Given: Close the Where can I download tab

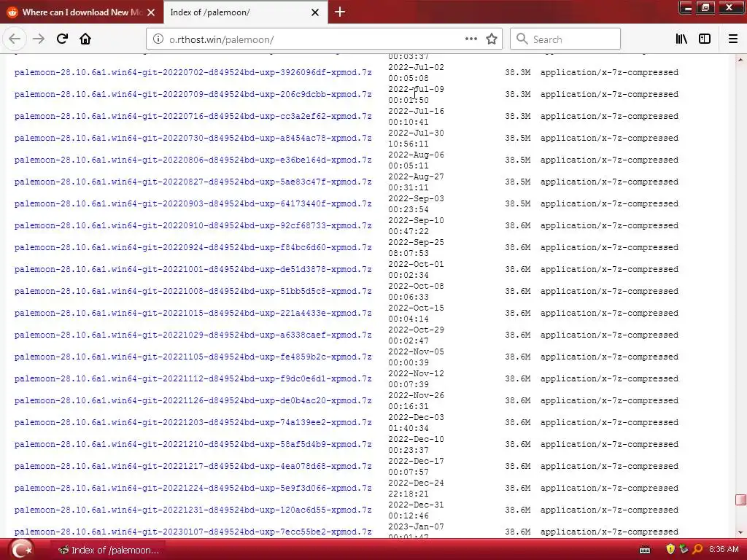Looking at the screenshot, I should click(151, 12).
